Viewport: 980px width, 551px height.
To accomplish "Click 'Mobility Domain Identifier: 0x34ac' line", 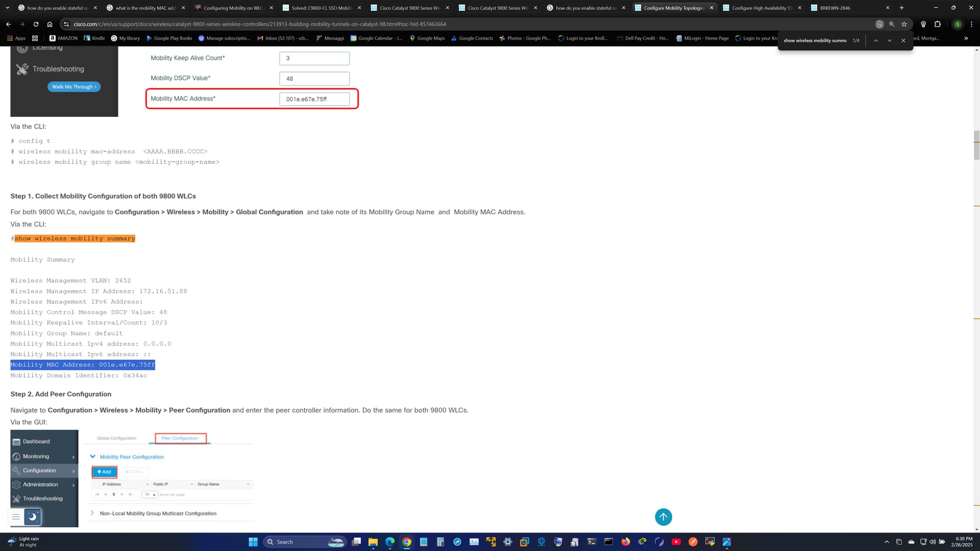I will click(x=79, y=375).
